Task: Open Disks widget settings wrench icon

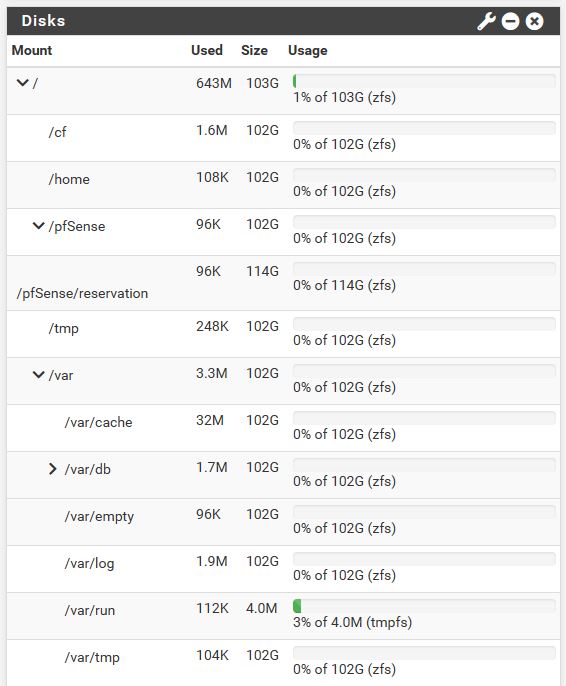Action: click(486, 21)
